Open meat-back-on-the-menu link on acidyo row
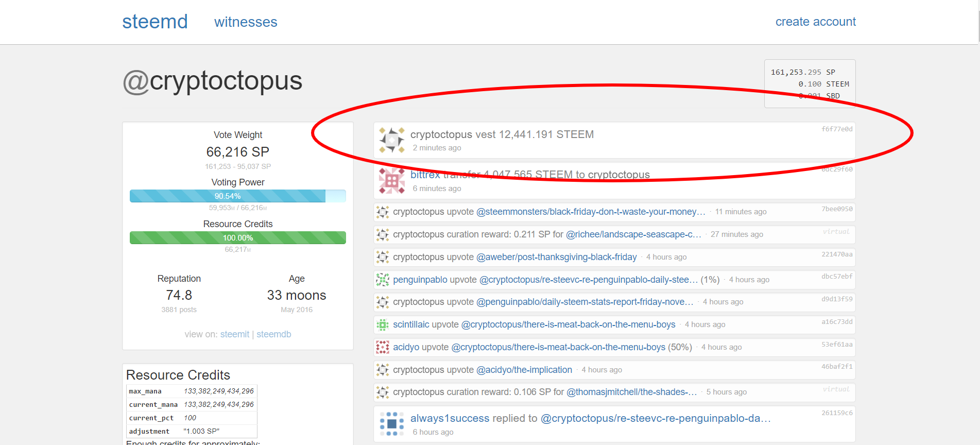 pyautogui.click(x=558, y=347)
